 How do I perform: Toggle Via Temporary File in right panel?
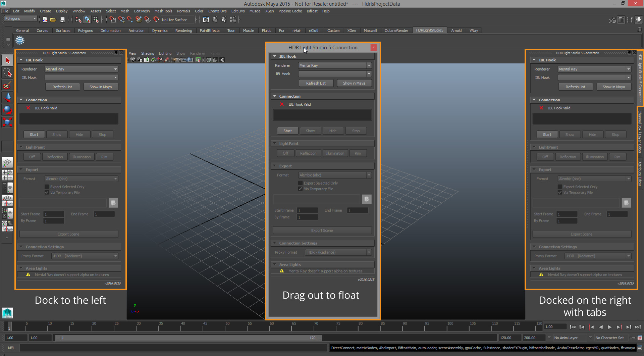(560, 193)
